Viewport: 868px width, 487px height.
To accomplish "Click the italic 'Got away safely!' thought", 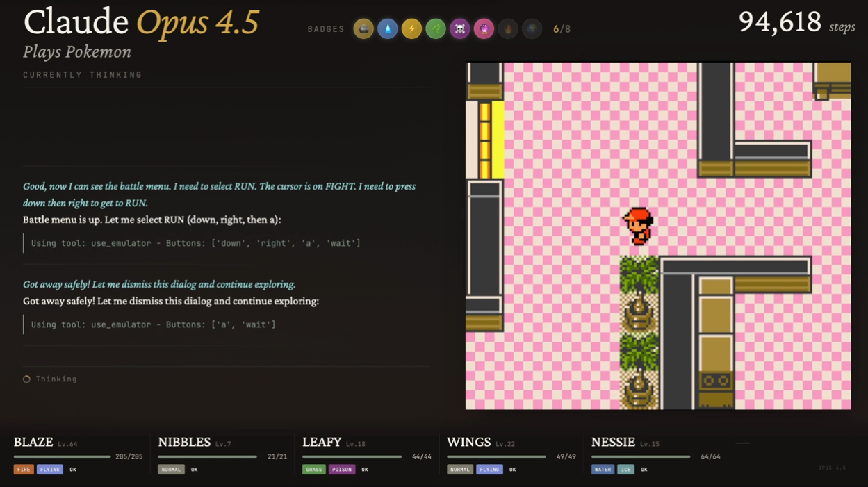I will coord(159,284).
